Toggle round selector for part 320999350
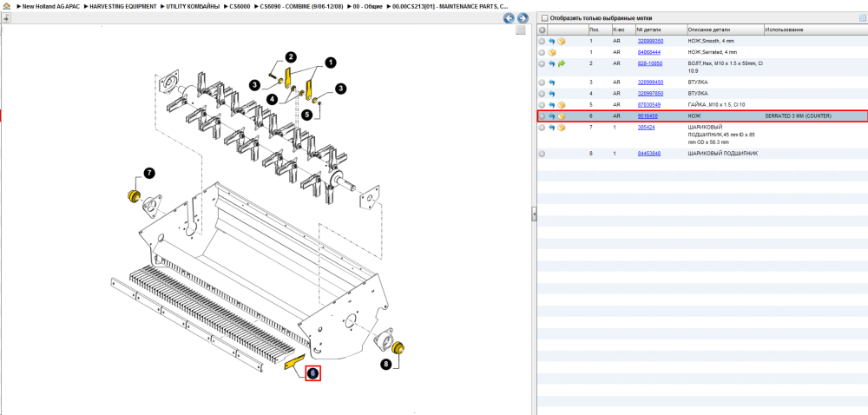This screenshot has width=868, height=415. [542, 42]
